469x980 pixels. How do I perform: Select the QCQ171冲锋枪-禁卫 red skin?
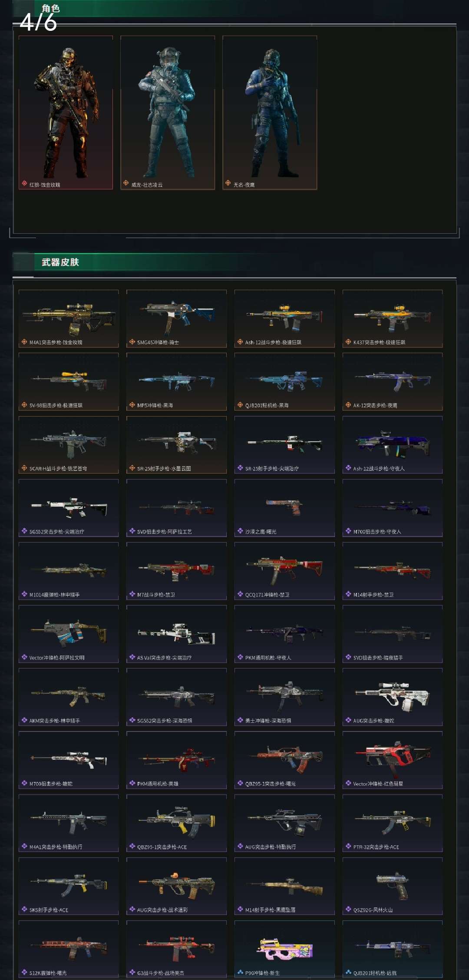pos(284,571)
